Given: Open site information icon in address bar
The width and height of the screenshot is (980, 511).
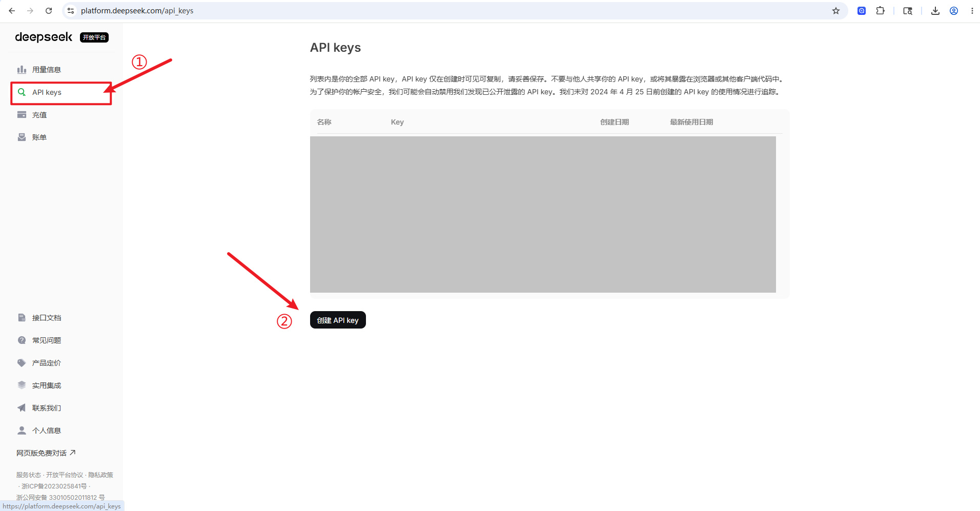Looking at the screenshot, I should click(x=71, y=11).
